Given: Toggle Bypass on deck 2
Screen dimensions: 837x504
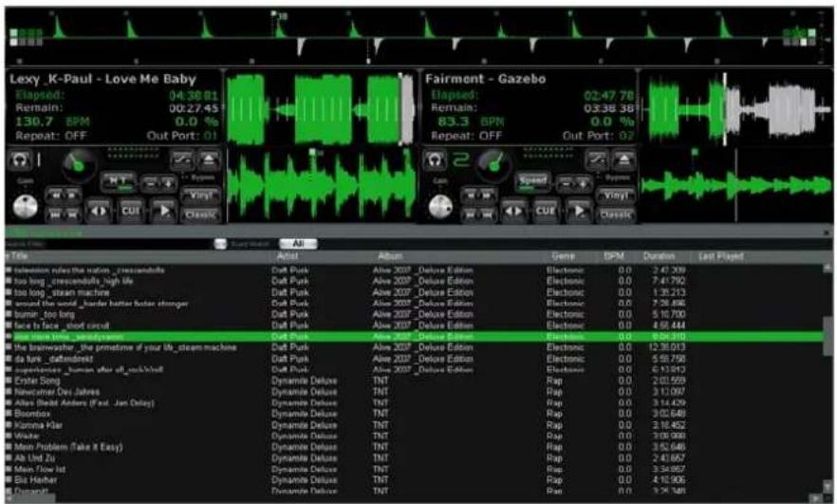Looking at the screenshot, I should pos(618,177).
